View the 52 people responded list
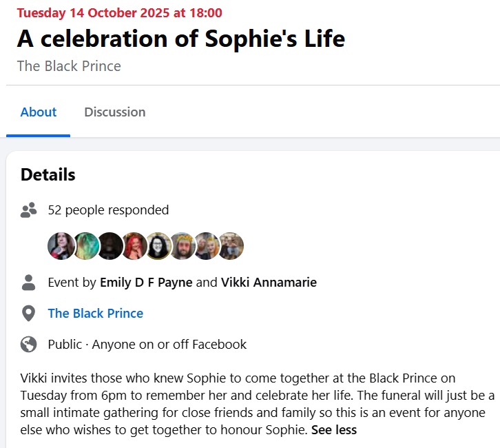Screen dimensions: 500x448 [108, 210]
